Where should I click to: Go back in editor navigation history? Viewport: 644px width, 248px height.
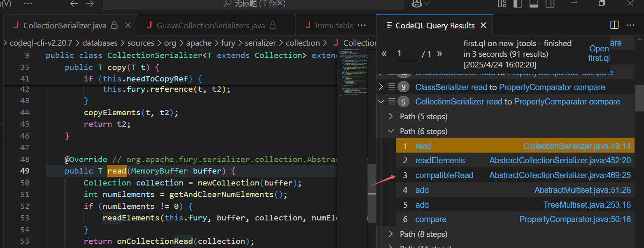74,4
